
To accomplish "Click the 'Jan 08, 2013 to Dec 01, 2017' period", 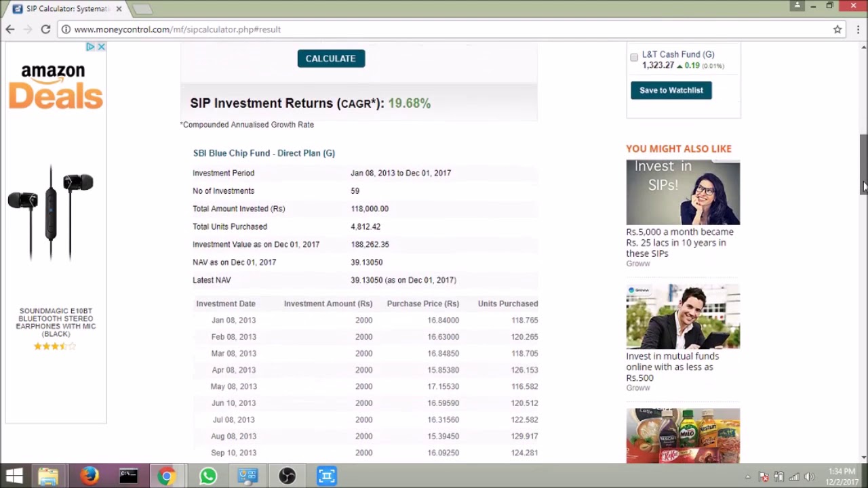I will (401, 173).
